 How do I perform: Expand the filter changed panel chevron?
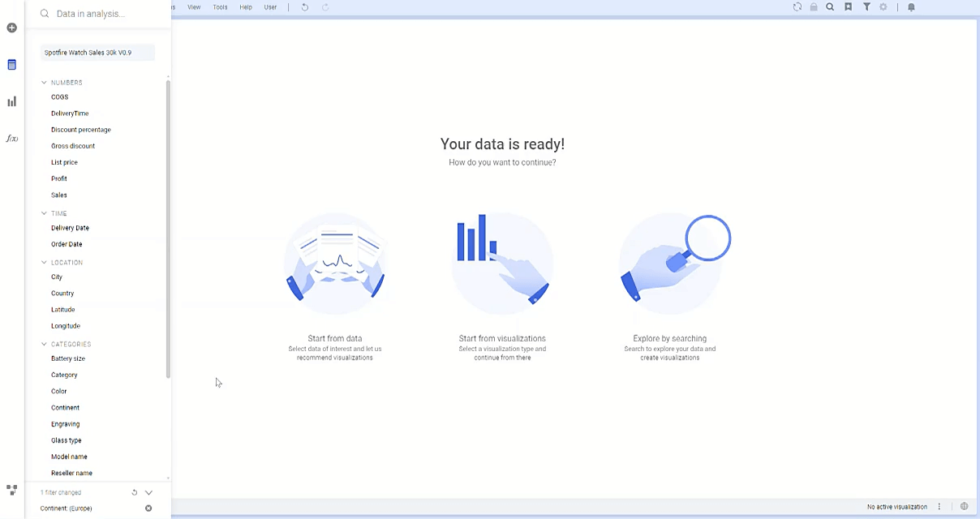(148, 492)
